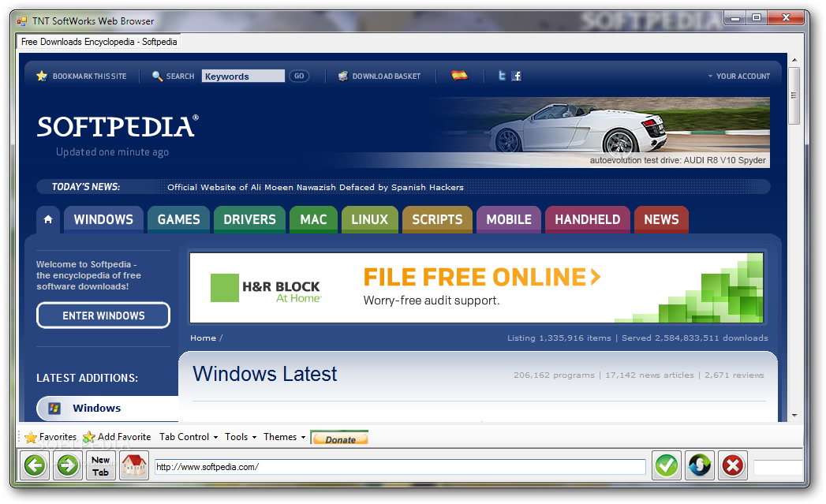
Task: Expand the Themes dropdown
Action: click(285, 437)
